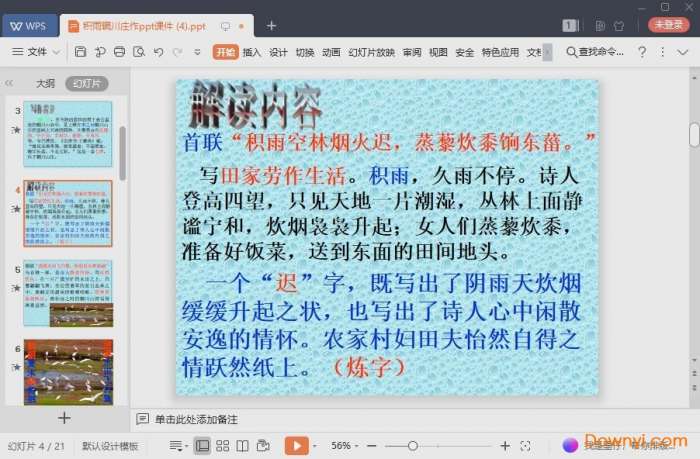Select slide 3 thumbnail

tap(68, 134)
